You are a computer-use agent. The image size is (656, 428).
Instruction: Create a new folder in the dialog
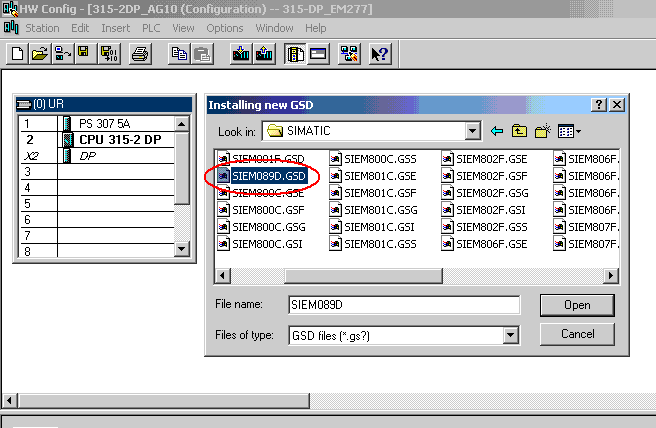pyautogui.click(x=543, y=131)
